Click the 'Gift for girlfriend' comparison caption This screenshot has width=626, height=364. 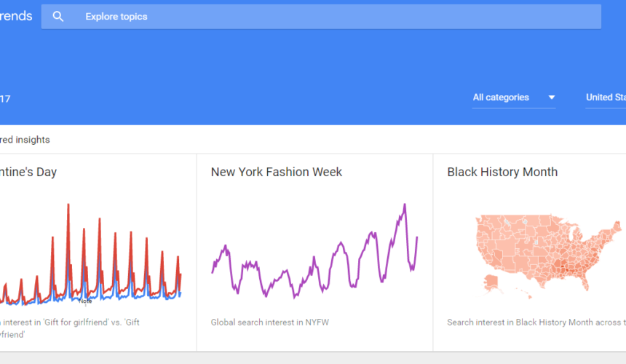[x=70, y=328]
